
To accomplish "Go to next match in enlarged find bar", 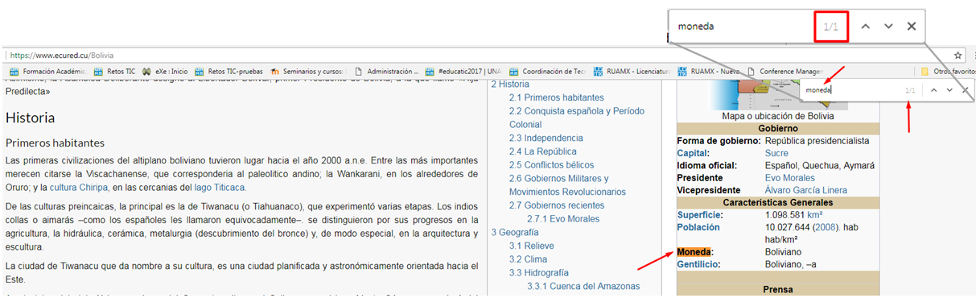I will [888, 27].
